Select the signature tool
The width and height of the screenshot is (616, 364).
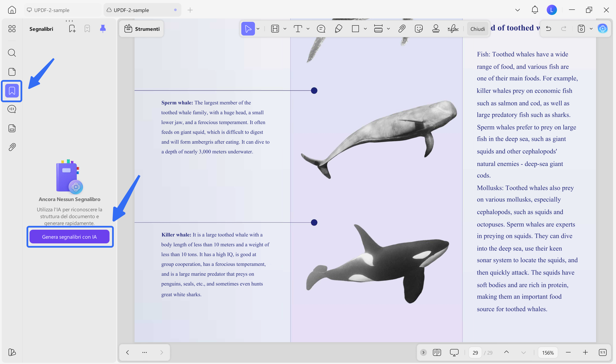tap(453, 29)
